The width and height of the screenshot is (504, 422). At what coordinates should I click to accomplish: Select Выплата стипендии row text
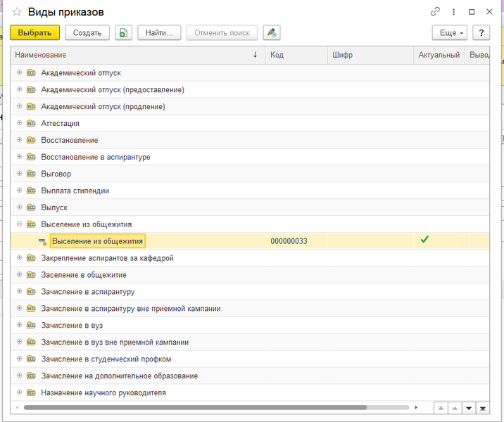pyautogui.click(x=75, y=191)
